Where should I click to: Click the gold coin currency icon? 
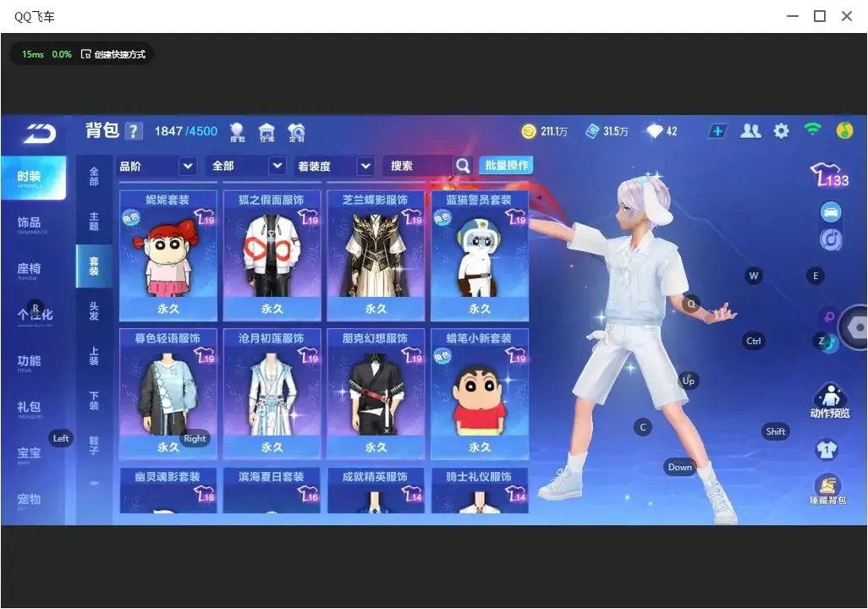pyautogui.click(x=529, y=131)
